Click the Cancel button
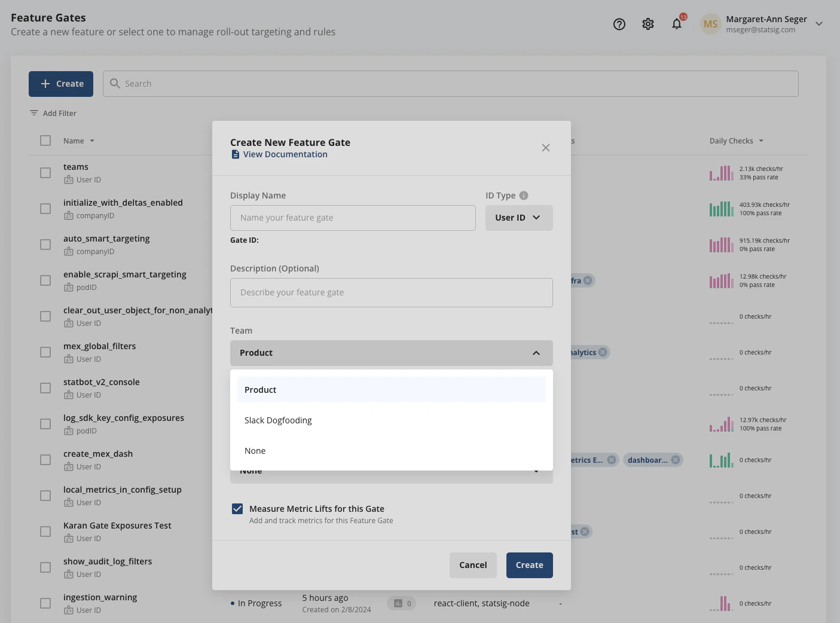 click(473, 564)
